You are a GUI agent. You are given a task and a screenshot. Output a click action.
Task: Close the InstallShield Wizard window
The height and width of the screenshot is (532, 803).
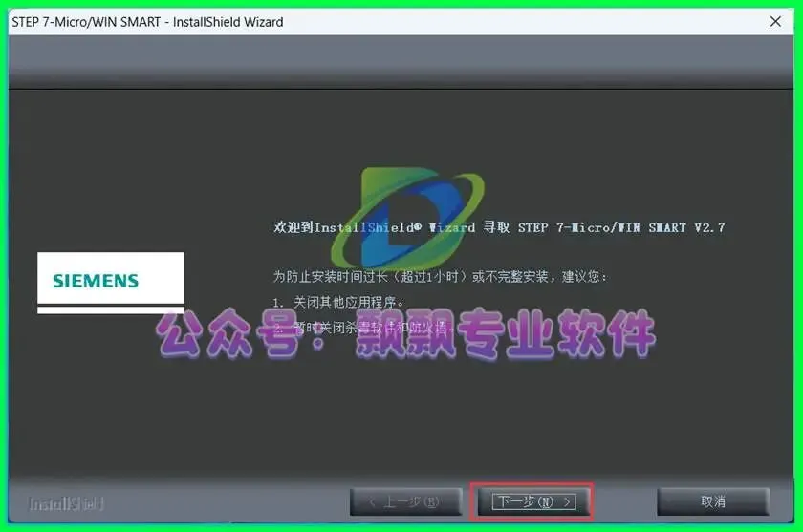[x=775, y=21]
